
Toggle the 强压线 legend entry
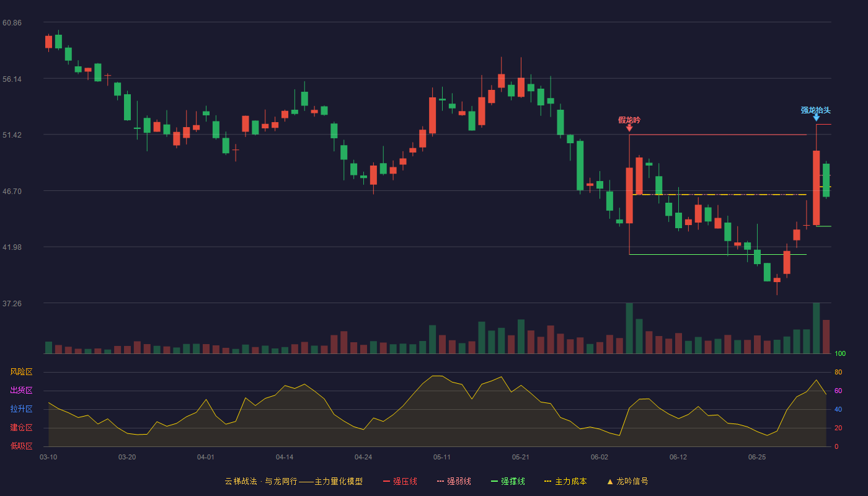(x=400, y=481)
